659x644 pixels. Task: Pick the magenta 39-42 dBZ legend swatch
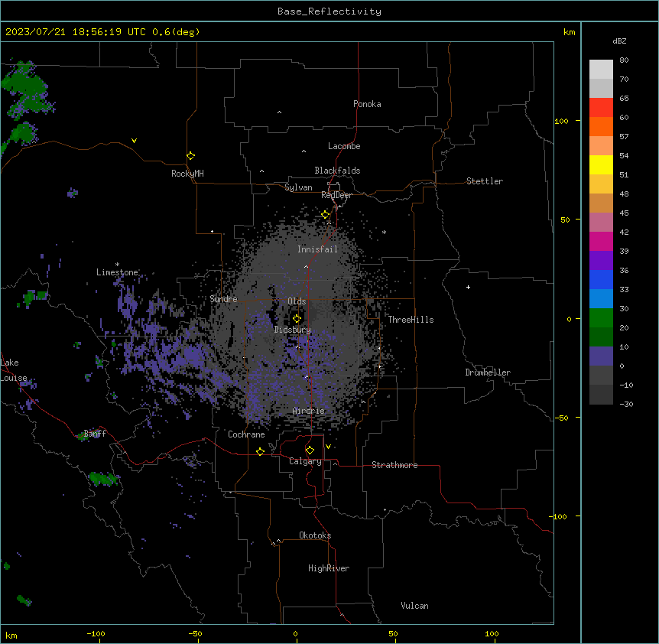click(x=601, y=241)
